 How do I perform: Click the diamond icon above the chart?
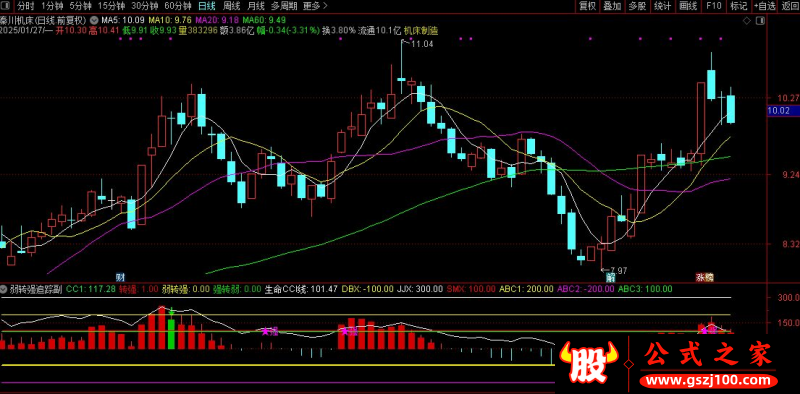747,21
